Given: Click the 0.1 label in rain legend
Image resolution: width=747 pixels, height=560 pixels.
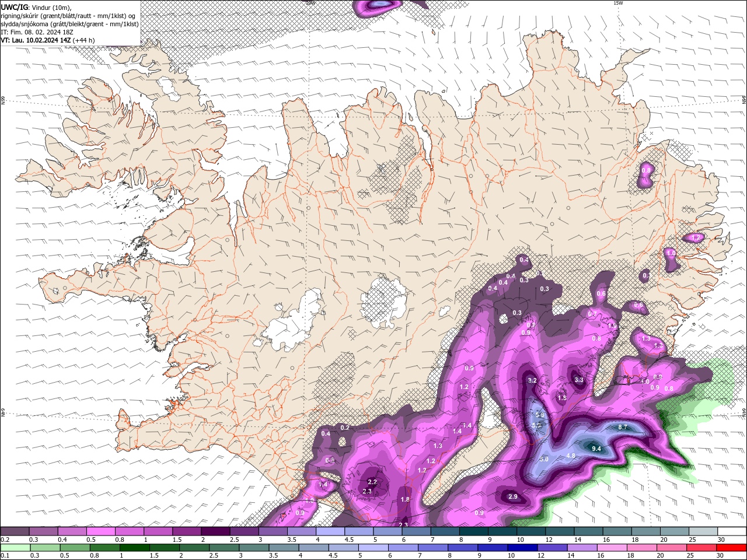Looking at the screenshot, I should pyautogui.click(x=5, y=556).
